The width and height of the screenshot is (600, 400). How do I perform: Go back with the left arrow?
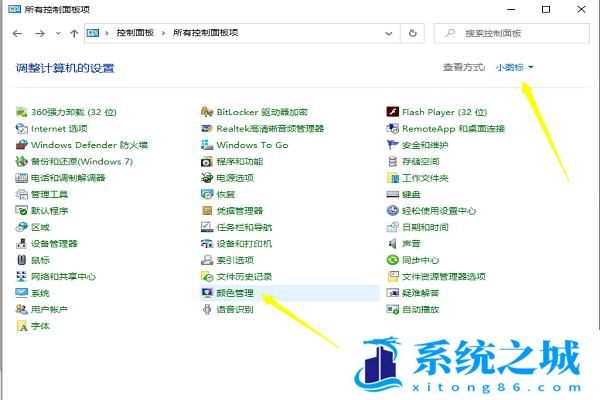(x=17, y=33)
